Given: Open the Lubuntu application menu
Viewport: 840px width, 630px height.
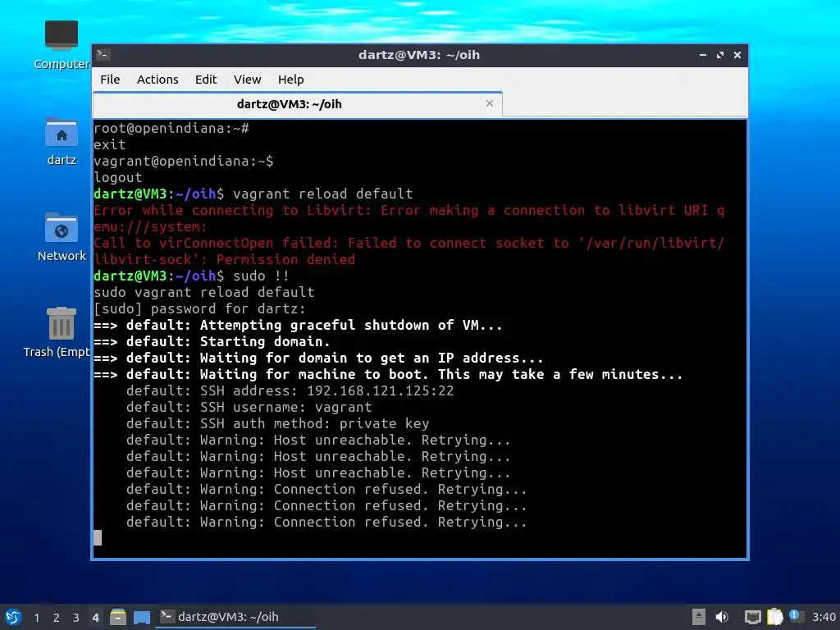Looking at the screenshot, I should click(x=13, y=617).
